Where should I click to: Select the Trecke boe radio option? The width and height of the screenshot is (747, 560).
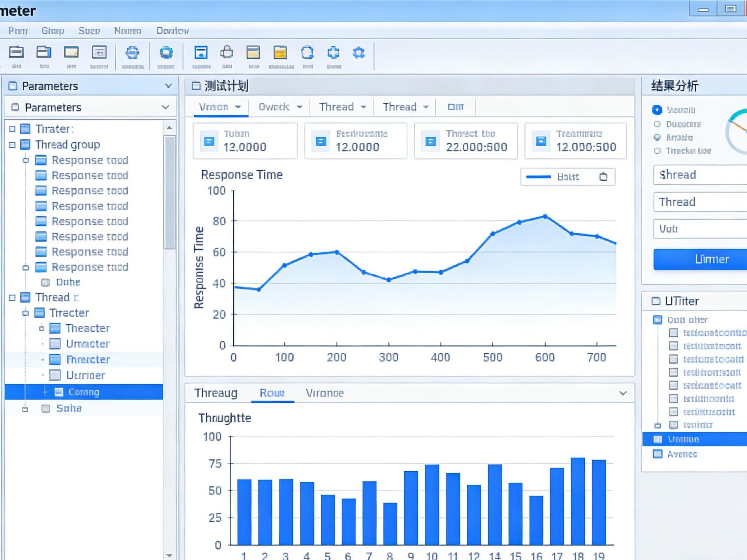657,151
